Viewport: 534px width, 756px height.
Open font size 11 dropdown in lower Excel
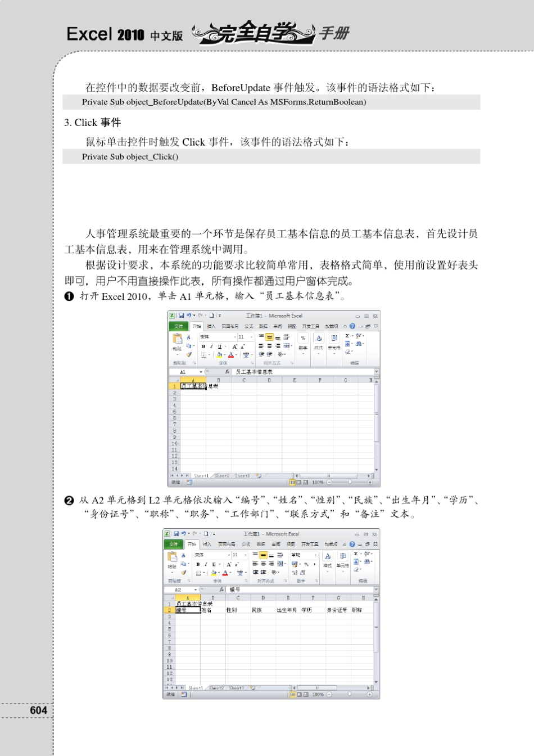241,555
